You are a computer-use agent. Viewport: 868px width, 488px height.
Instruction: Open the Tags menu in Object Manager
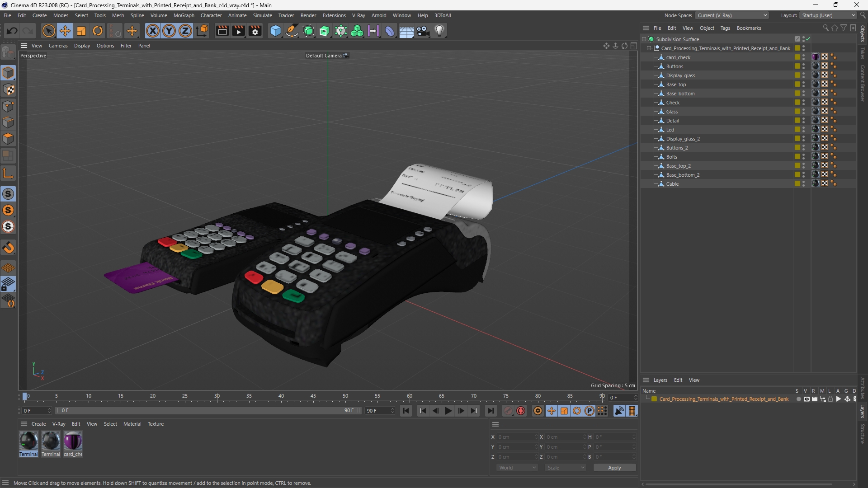(x=725, y=28)
